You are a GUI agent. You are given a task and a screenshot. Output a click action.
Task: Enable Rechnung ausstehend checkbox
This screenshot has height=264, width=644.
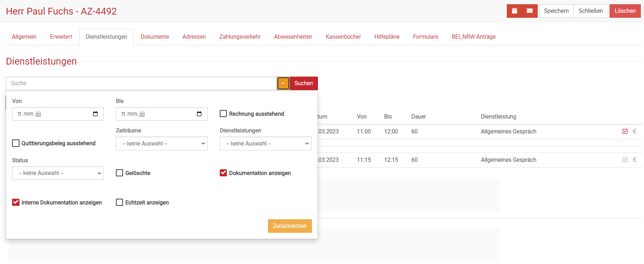223,114
